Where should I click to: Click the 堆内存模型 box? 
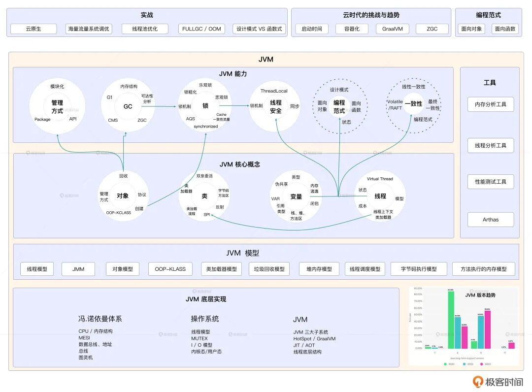pos(319,269)
